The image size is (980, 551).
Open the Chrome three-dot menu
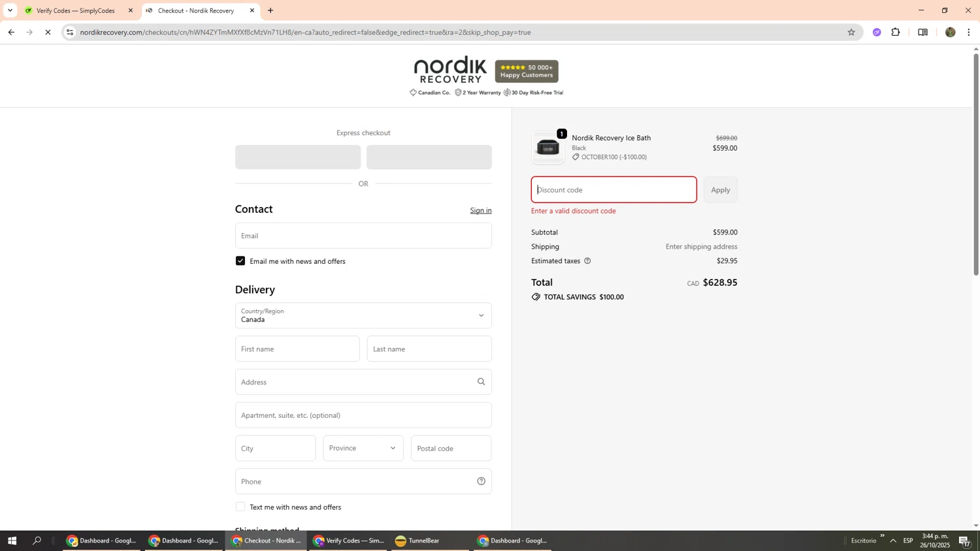[969, 32]
